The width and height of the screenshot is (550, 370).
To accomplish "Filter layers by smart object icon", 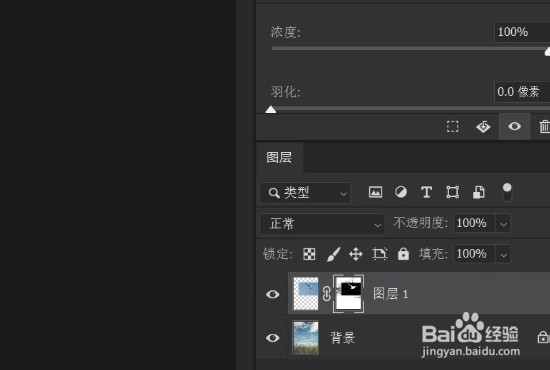I will (x=479, y=192).
